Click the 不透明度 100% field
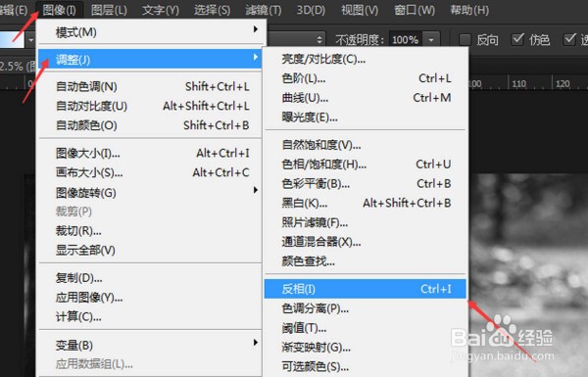Viewport: 588px width, 377px height. (406, 40)
